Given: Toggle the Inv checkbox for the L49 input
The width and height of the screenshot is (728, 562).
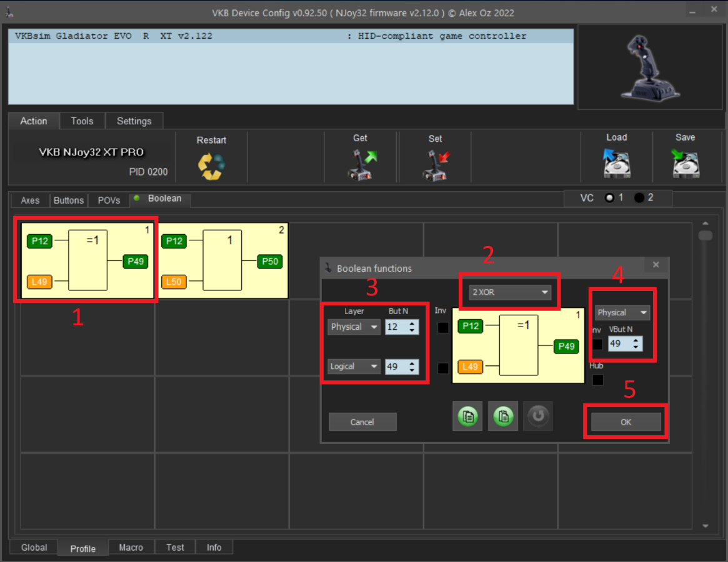Looking at the screenshot, I should pyautogui.click(x=444, y=368).
